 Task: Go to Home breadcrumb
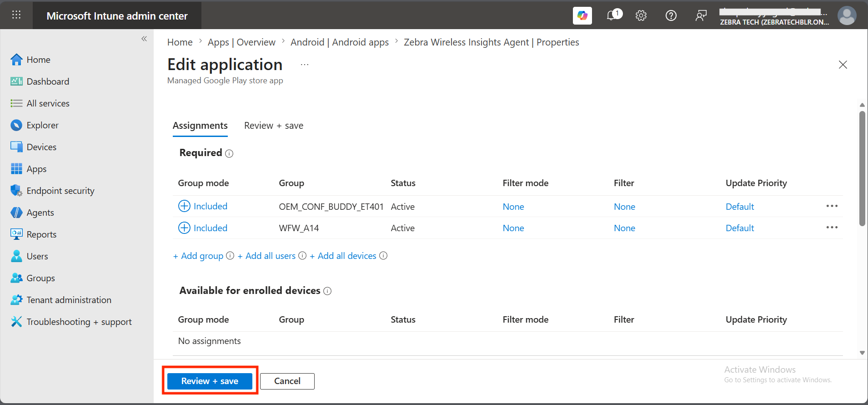point(180,42)
